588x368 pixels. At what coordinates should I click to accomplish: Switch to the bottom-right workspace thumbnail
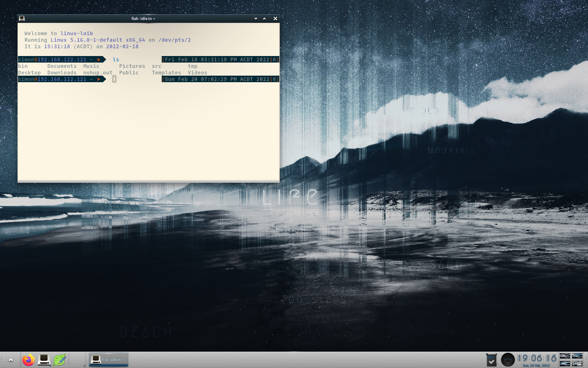(577, 364)
